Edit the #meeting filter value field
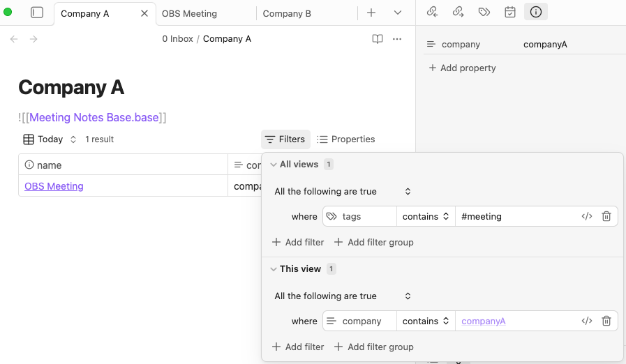 click(516, 216)
